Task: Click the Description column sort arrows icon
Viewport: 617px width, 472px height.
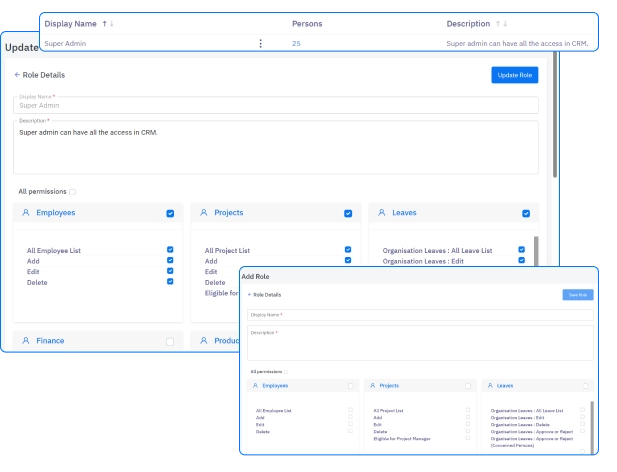Action: tap(503, 23)
